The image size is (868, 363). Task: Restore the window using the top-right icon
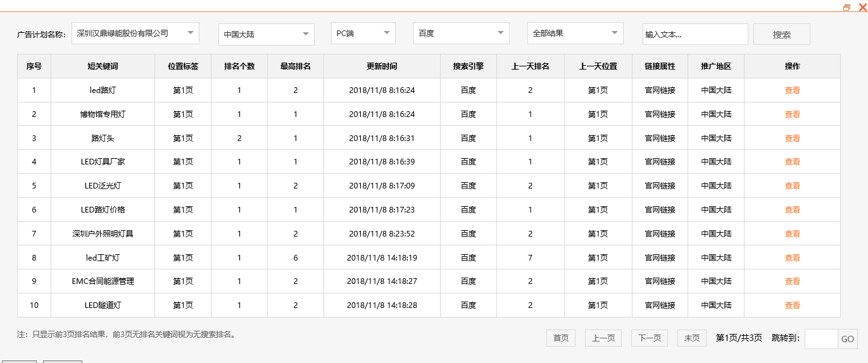coord(847,8)
